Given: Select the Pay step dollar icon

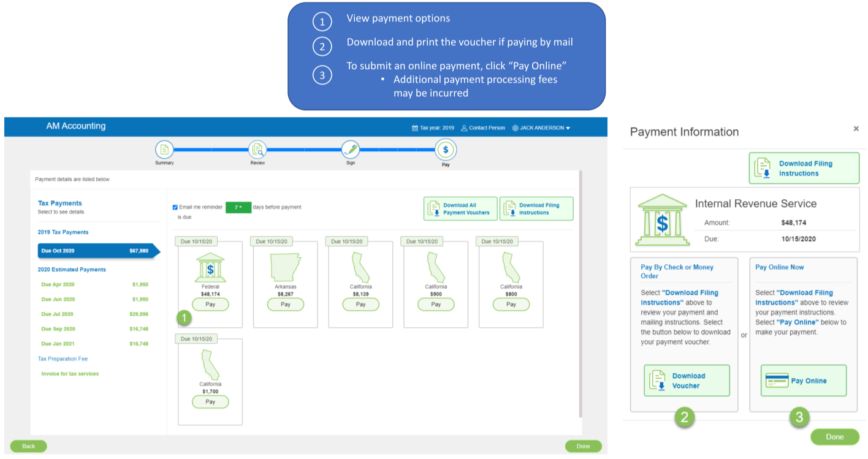Looking at the screenshot, I should (x=446, y=150).
